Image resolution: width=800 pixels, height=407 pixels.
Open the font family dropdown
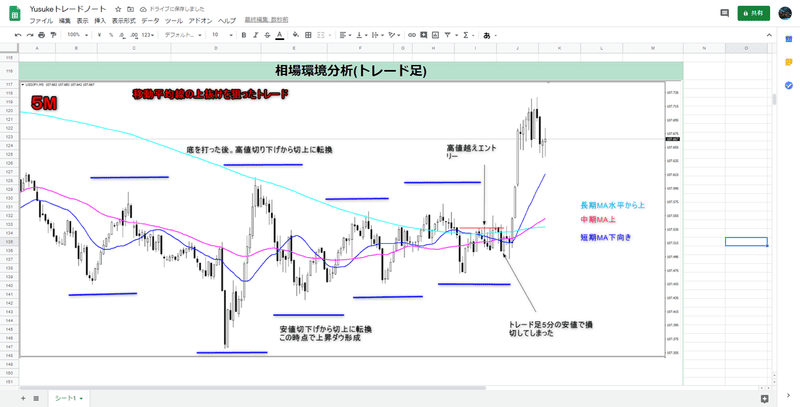(183, 35)
